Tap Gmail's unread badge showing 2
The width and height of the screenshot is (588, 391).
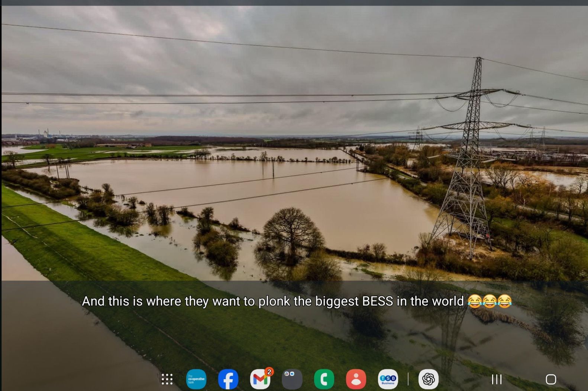[x=269, y=372]
